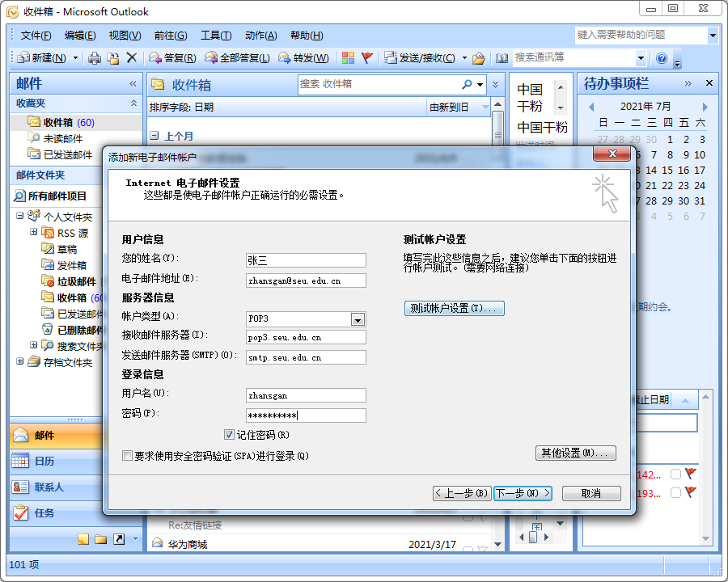Click the 取消 button in the dialog
Image resolution: width=728 pixels, height=582 pixels.
(591, 493)
